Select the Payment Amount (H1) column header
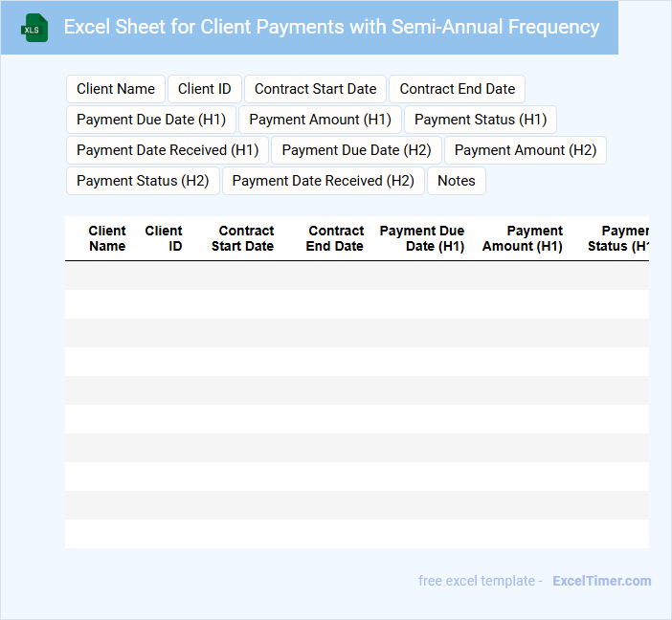This screenshot has width=672, height=620. (x=523, y=238)
